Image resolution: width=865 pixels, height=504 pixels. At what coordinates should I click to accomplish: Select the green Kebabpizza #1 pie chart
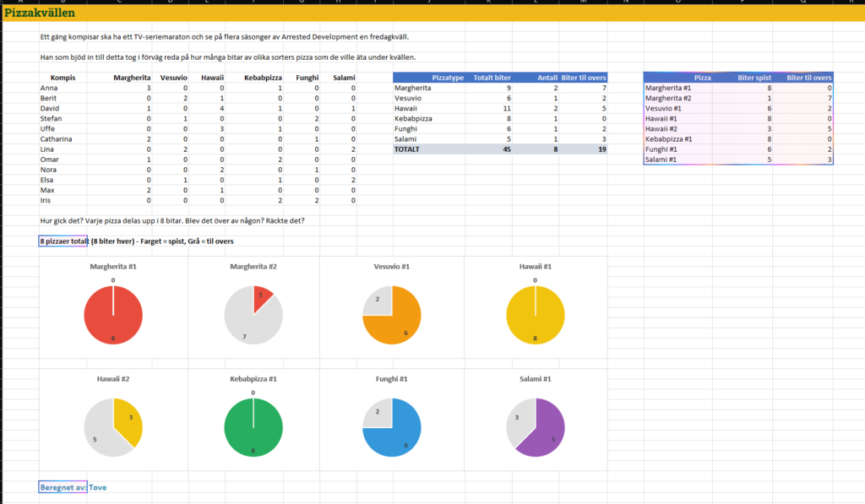253,427
